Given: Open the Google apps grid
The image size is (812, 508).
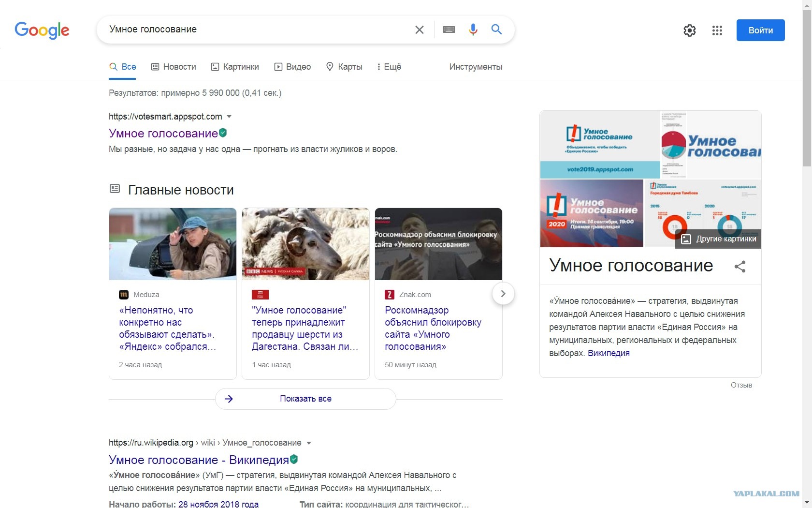Looking at the screenshot, I should pyautogui.click(x=717, y=30).
